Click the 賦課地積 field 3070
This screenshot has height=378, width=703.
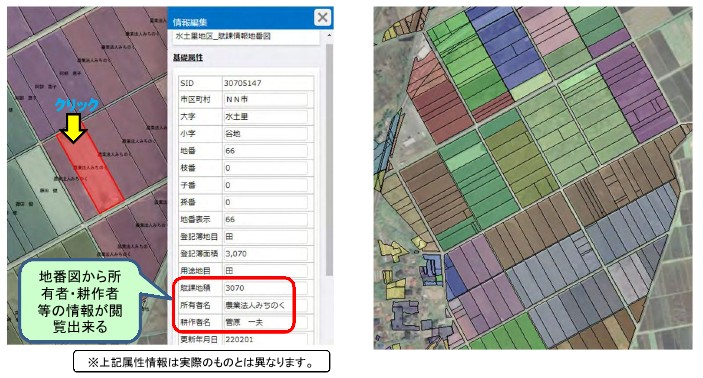click(265, 288)
